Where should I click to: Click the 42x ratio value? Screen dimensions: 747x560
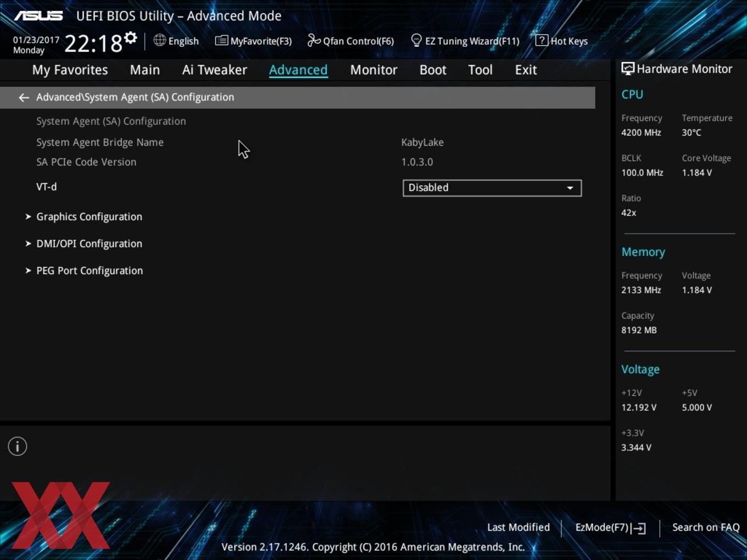(628, 213)
